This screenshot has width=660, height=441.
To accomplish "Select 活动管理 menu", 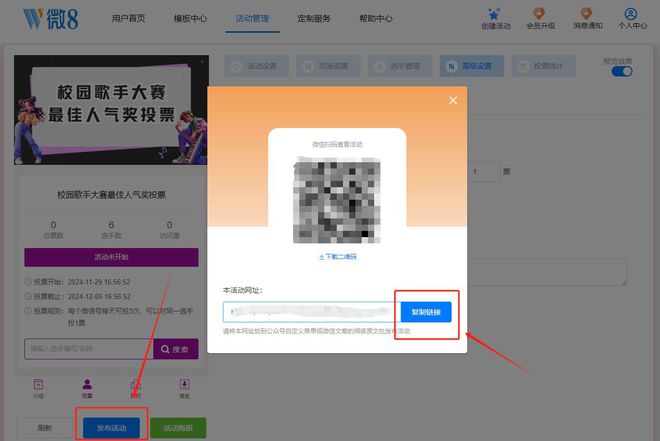I will pyautogui.click(x=252, y=19).
